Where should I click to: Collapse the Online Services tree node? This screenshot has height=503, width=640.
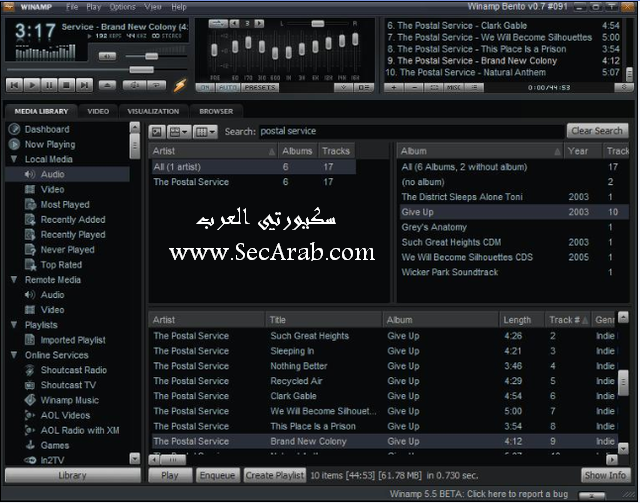(x=14, y=355)
